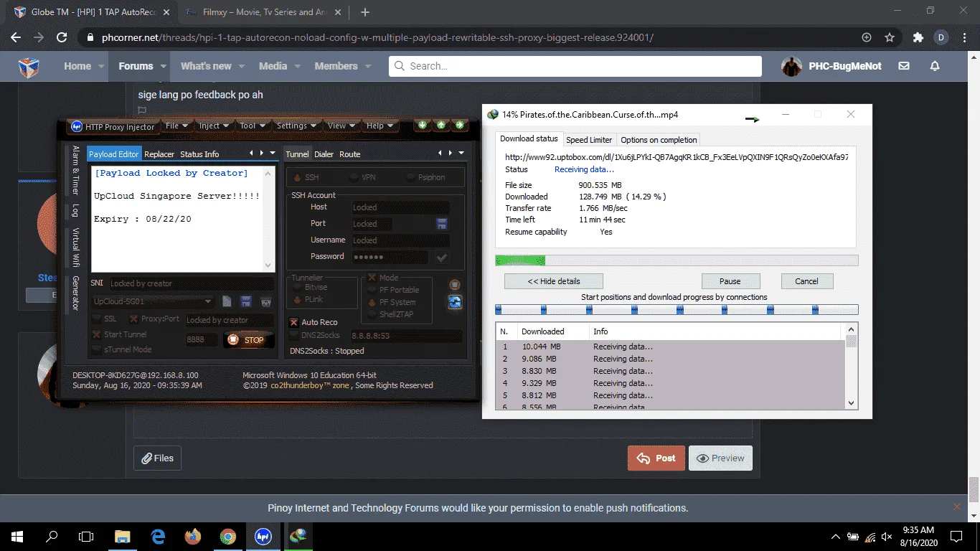Select the VPN radio option
The height and width of the screenshot is (551, 980).
click(x=355, y=177)
